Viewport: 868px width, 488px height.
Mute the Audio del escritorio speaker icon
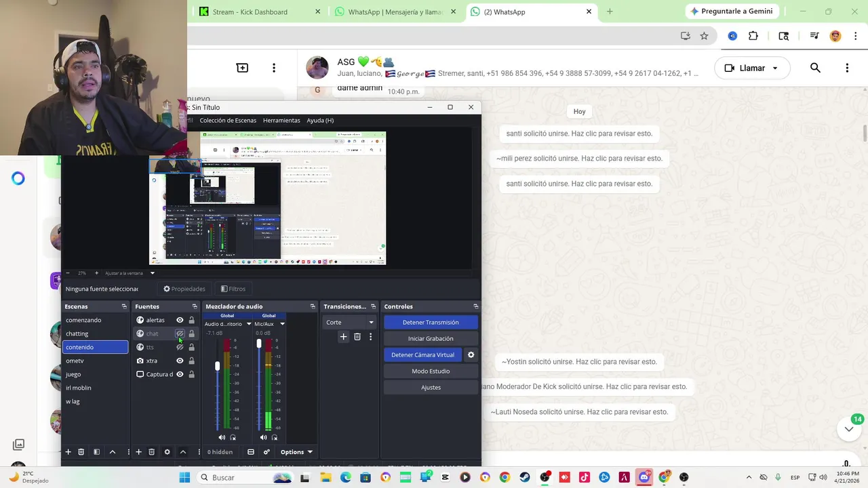click(222, 437)
